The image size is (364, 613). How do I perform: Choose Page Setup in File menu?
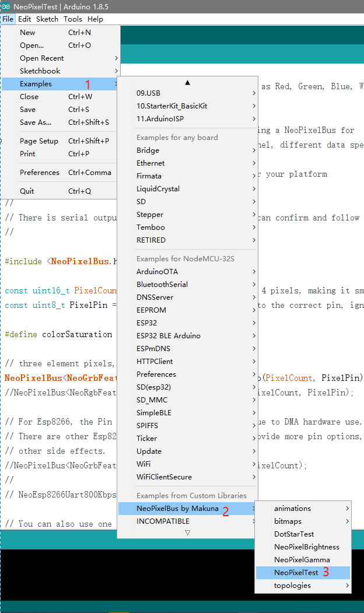pyautogui.click(x=39, y=141)
